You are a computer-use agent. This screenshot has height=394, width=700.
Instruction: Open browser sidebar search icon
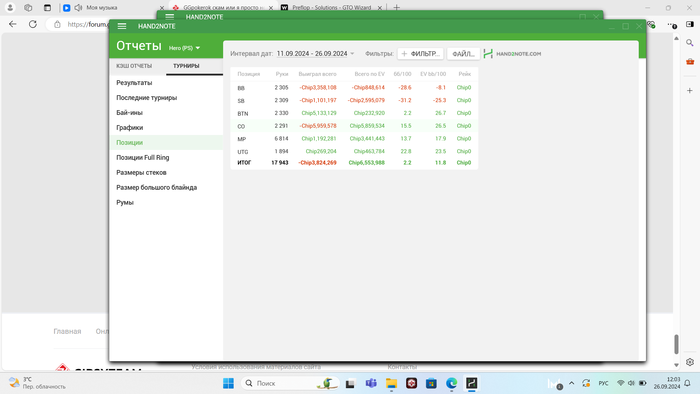690,43
